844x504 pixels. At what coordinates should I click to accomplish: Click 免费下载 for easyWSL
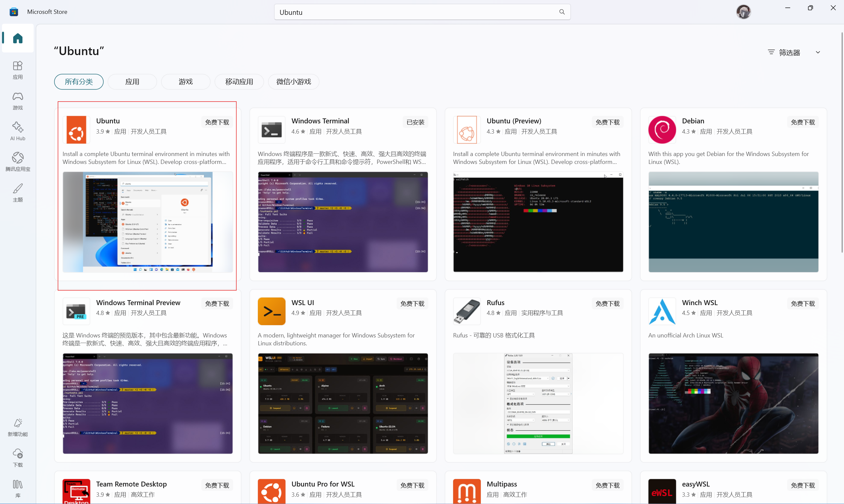[803, 485]
